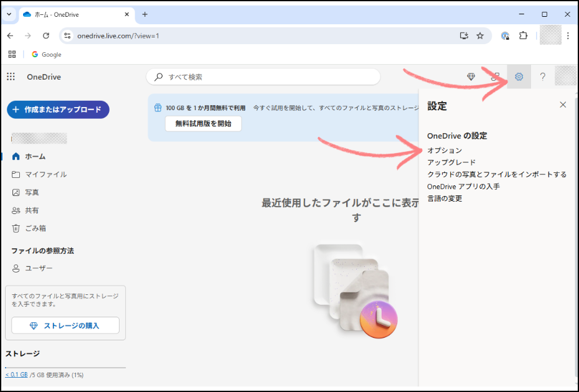The height and width of the screenshot is (392, 579).
Task: Click the header icon left of gear
Action: tap(495, 77)
